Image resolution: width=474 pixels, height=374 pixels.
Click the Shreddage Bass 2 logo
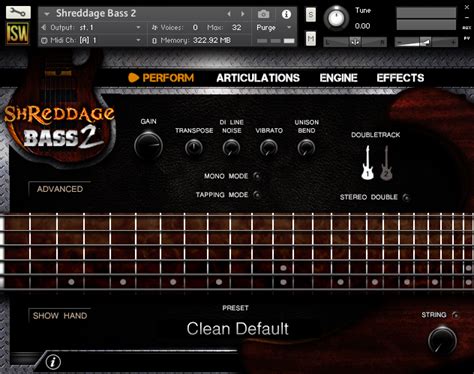pos(59,127)
